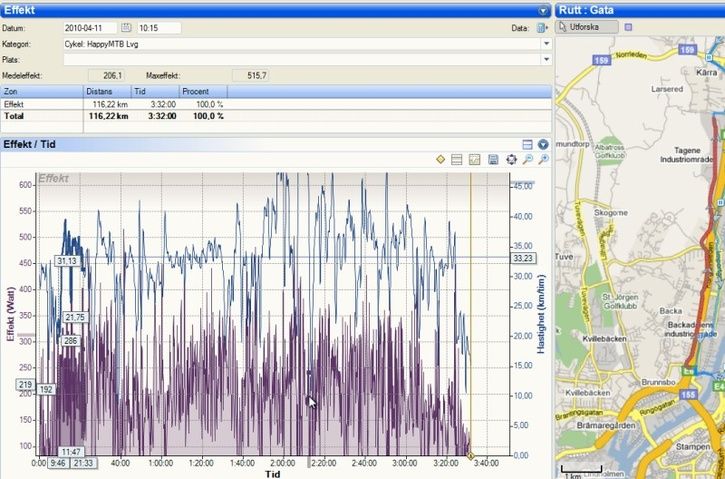Click the yellow diamond end marker on time axis

[x=471, y=456]
